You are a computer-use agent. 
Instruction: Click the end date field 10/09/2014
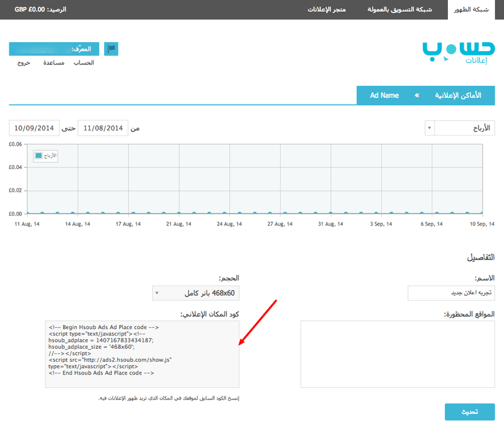[x=34, y=128]
